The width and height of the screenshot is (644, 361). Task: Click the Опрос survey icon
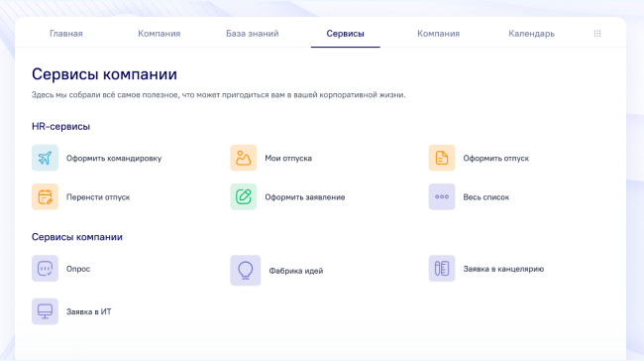click(x=45, y=269)
